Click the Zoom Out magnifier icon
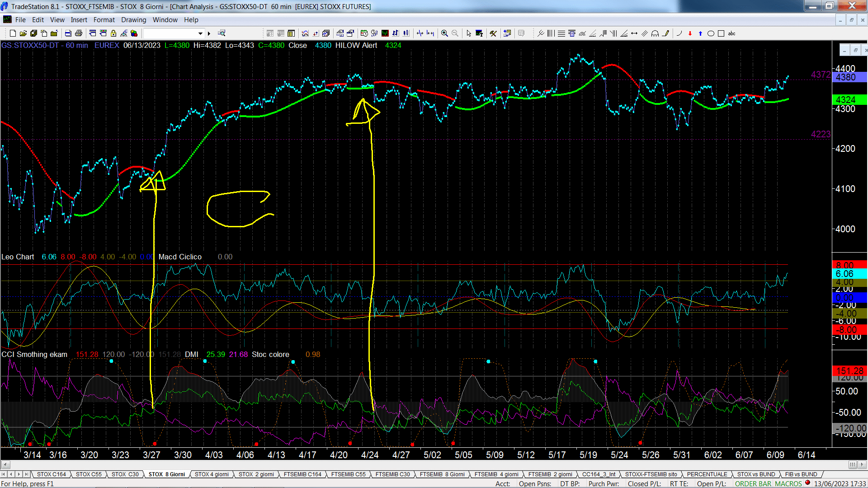Screen dimensions: 868x488 tap(455, 33)
